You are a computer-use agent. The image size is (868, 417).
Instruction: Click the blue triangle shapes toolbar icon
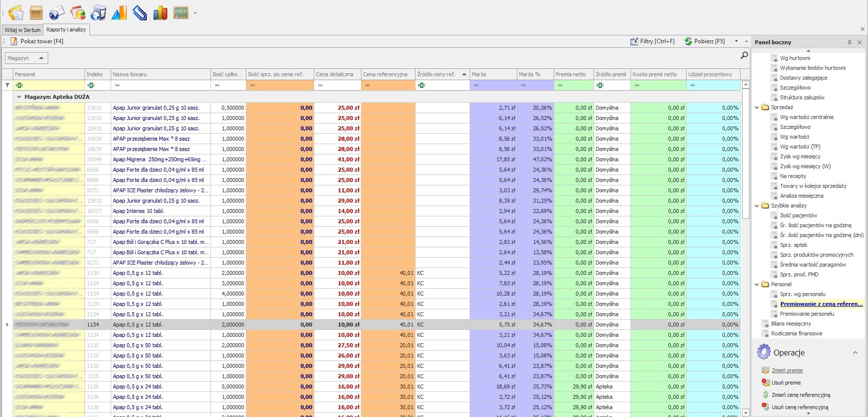click(119, 12)
